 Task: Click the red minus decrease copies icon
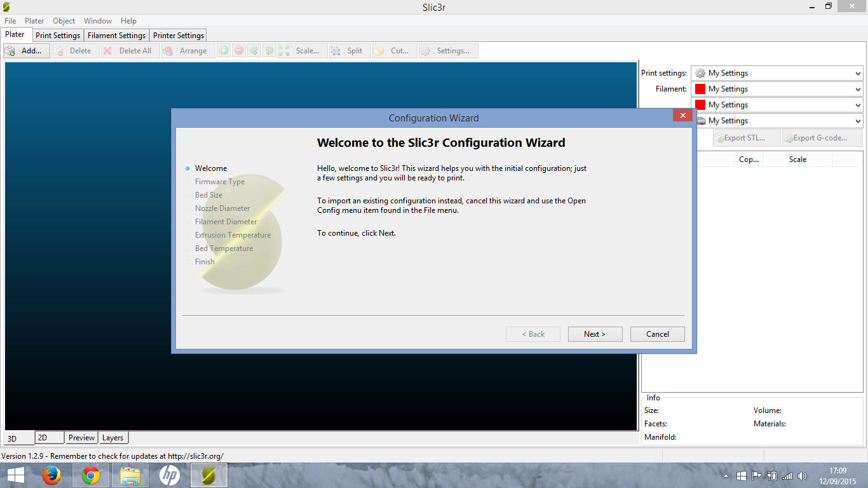[239, 51]
